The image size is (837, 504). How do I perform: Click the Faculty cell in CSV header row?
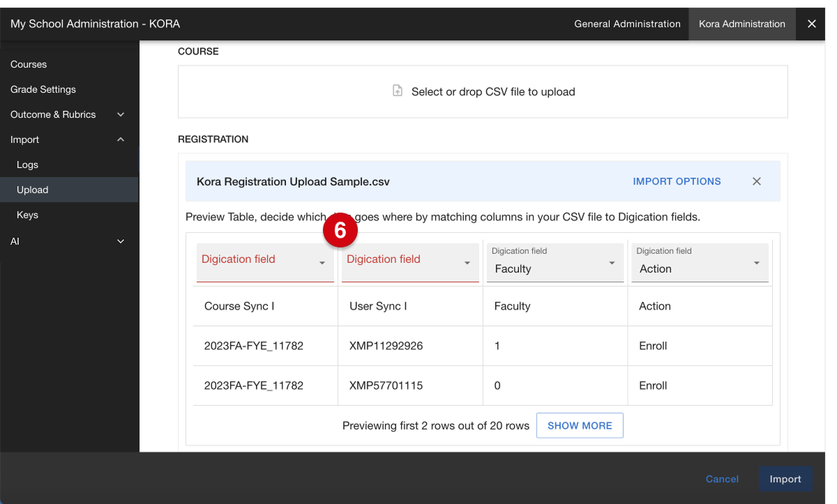[555, 306]
